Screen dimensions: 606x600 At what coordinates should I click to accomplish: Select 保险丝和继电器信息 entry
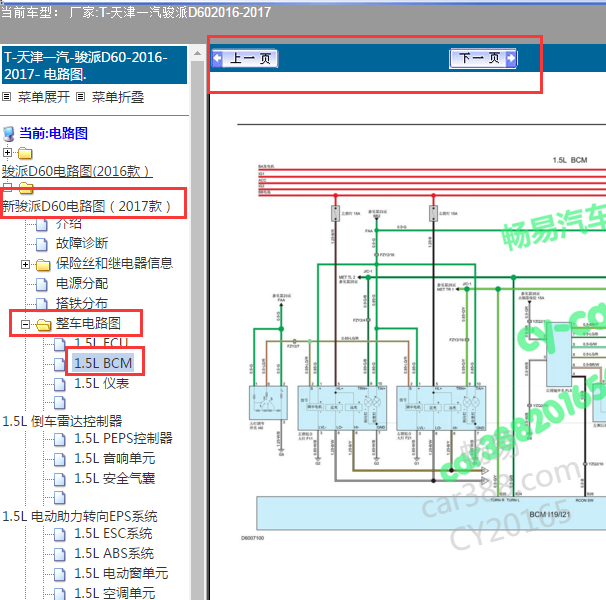(x=114, y=263)
